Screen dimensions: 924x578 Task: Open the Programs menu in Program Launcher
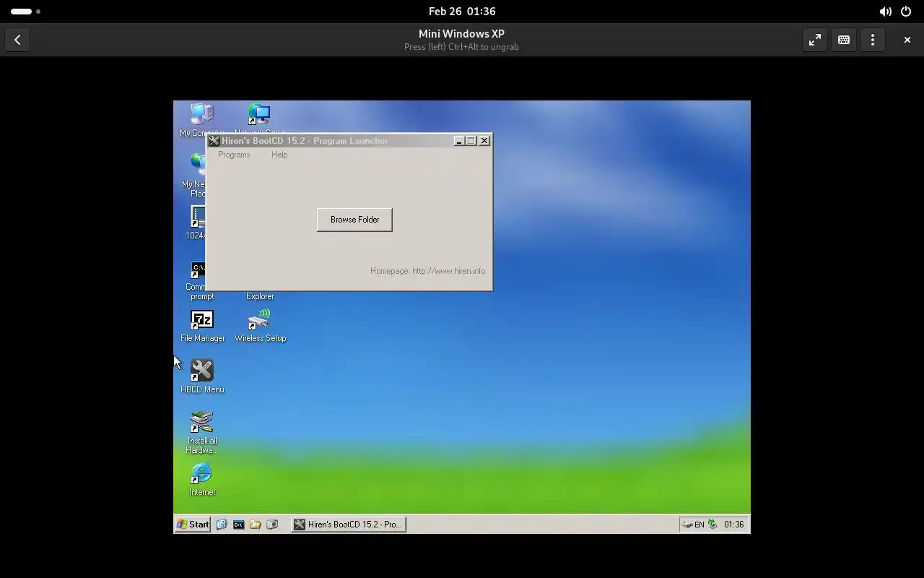pyautogui.click(x=234, y=155)
